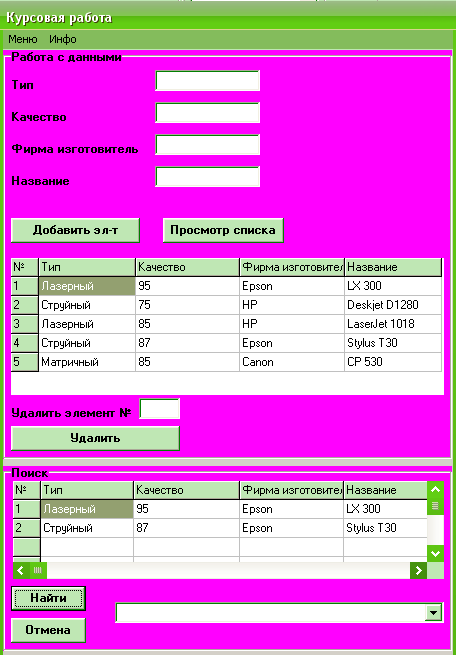The image size is (456, 655).
Task: Open the search criteria combo box arrow
Action: pos(434,613)
